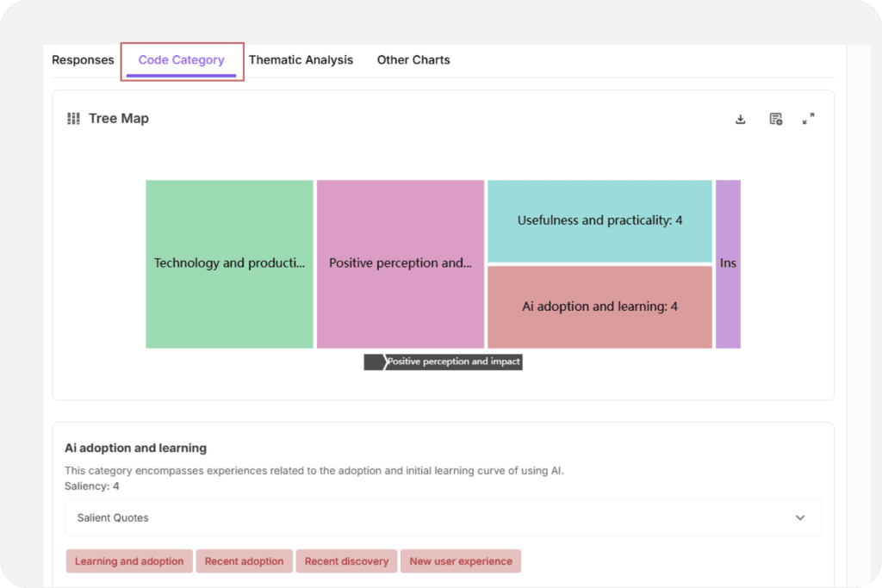Select Usefulness and practicality: 4 tile
This screenshot has width=882, height=588.
pyautogui.click(x=599, y=220)
